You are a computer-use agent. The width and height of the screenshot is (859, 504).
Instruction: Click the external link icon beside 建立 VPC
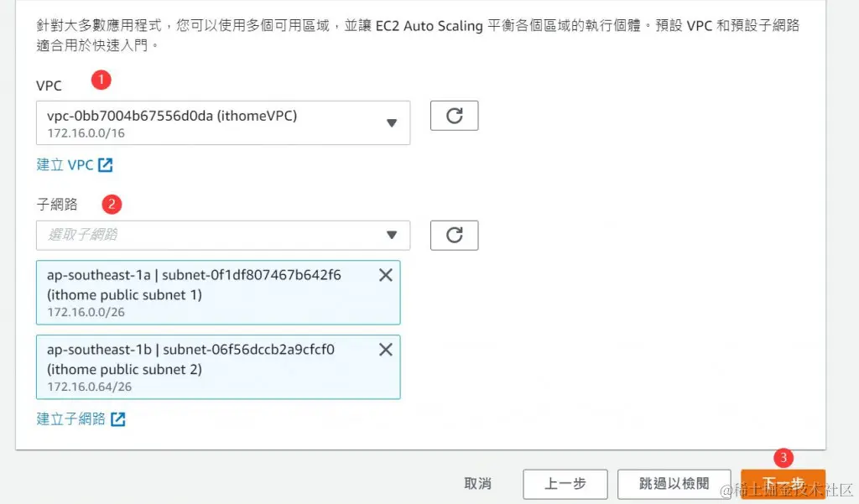click(x=105, y=164)
